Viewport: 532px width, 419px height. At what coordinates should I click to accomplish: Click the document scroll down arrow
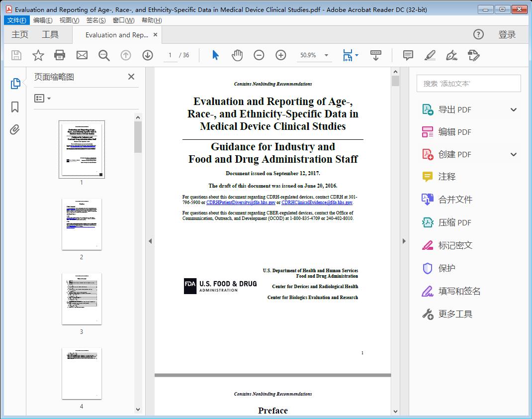pyautogui.click(x=395, y=411)
